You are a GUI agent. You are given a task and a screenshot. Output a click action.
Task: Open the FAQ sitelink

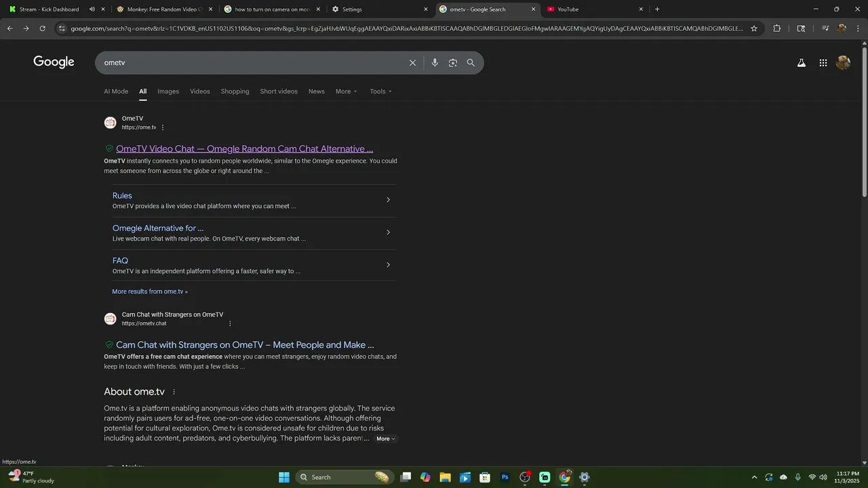[120, 261]
